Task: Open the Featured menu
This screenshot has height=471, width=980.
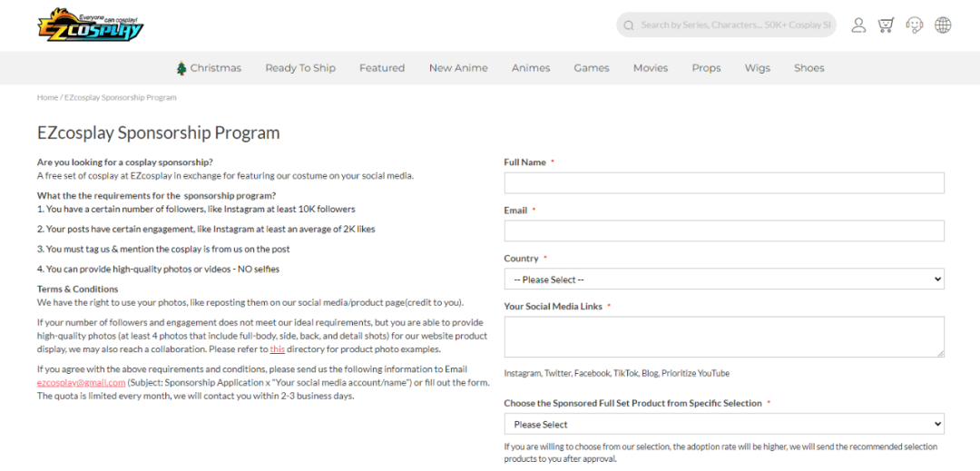Action: [x=382, y=68]
